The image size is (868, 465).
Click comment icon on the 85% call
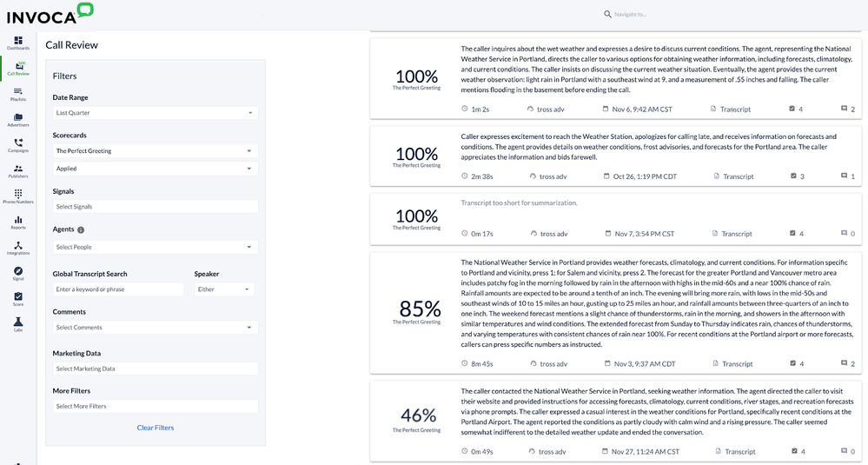point(845,363)
